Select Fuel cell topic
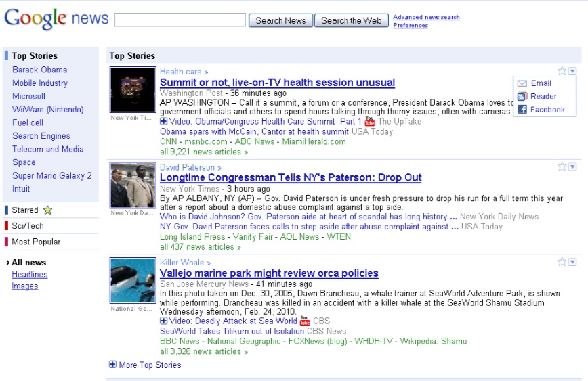588x381 pixels. pos(28,122)
